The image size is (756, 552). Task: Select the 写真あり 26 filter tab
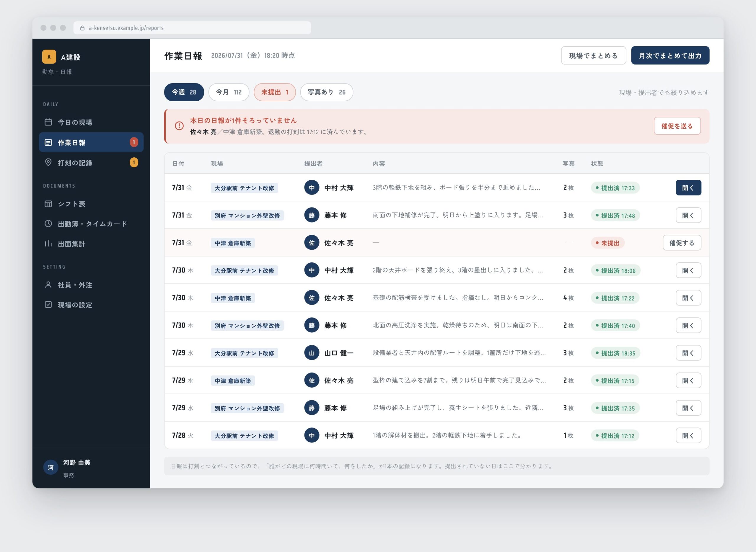(x=327, y=92)
